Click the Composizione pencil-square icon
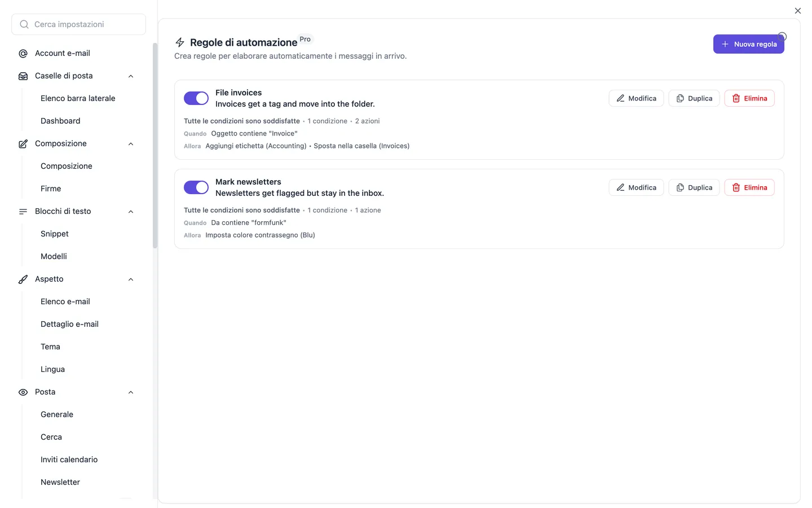The image size is (812, 508). [23, 144]
